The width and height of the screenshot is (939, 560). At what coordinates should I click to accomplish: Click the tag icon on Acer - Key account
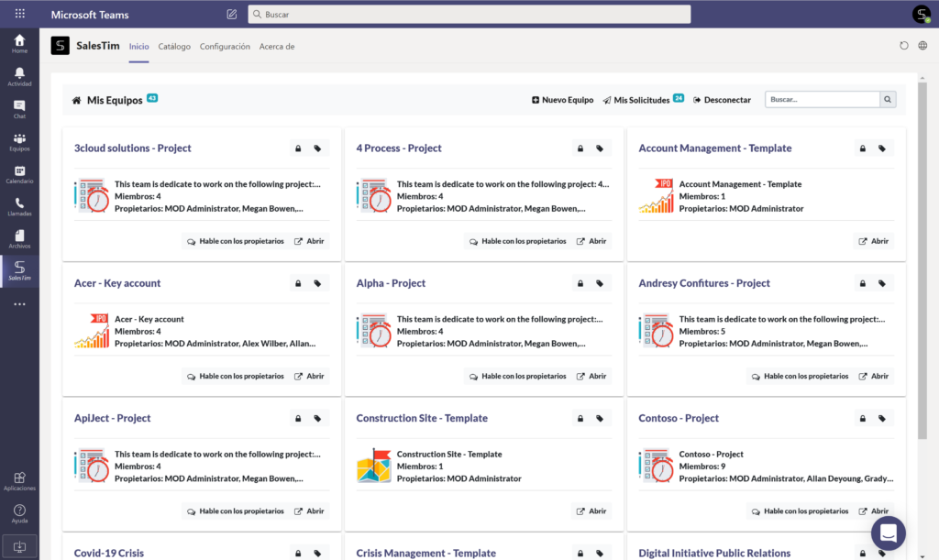click(x=317, y=283)
